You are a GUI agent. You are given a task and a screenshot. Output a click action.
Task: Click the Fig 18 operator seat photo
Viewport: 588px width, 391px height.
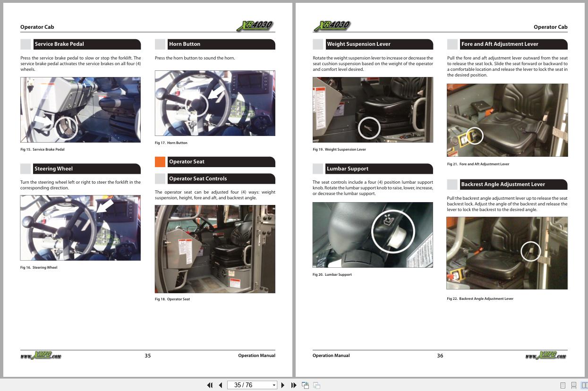[x=215, y=249]
